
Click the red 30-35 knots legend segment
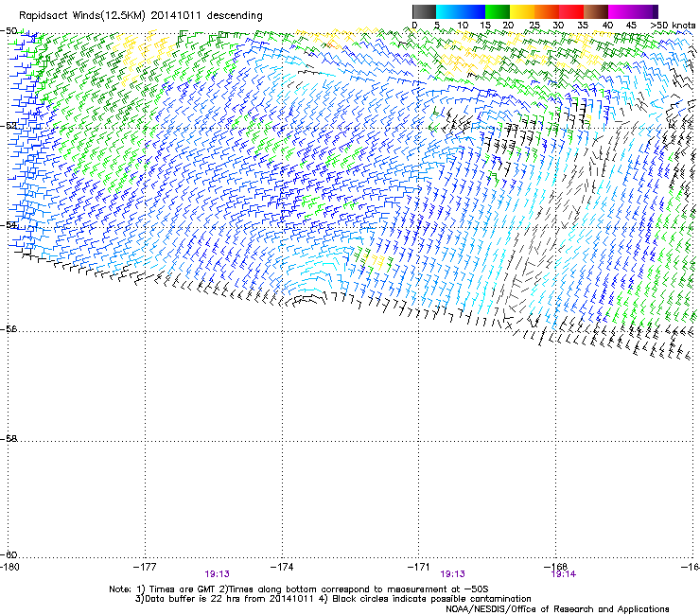click(571, 11)
